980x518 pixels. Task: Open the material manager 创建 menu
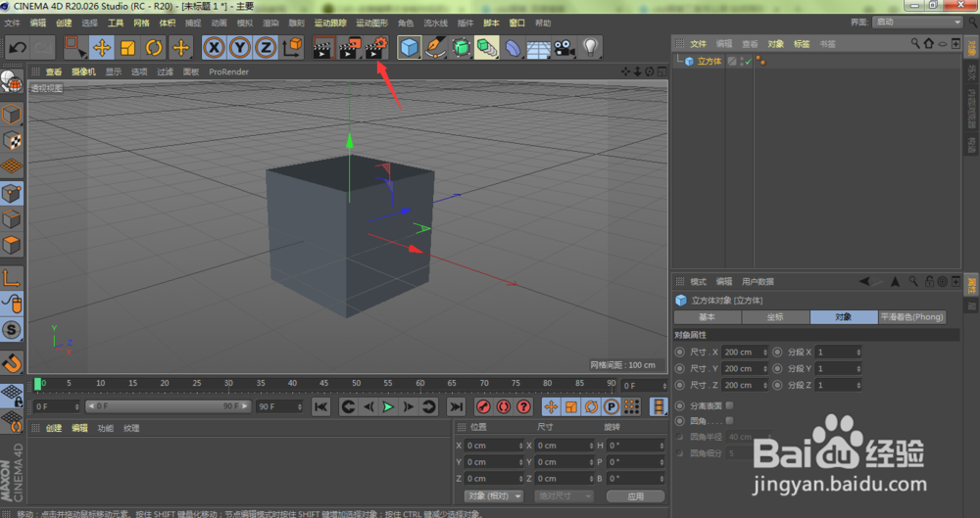54,428
